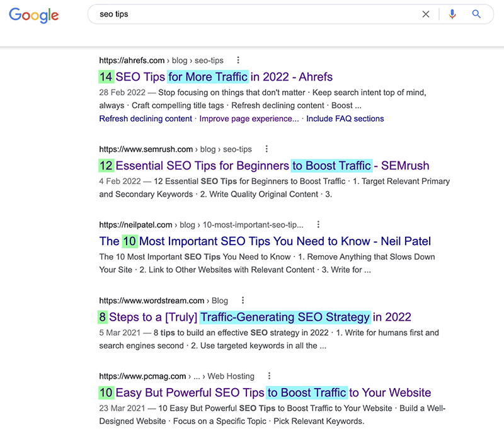Viewport: 504px width, 441px height.
Task: Open options menu for ahrefs.com result
Action: (238, 60)
